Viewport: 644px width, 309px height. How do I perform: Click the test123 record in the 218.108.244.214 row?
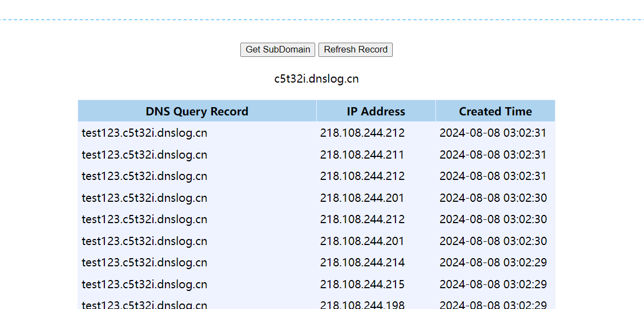pyautogui.click(x=145, y=263)
